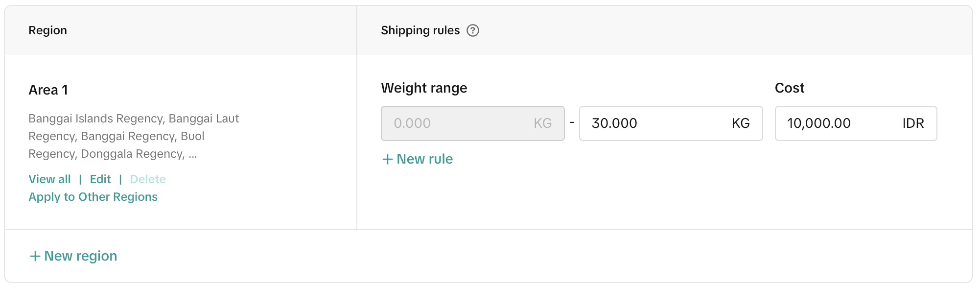Click the Area 1 title
Screen dimensions: 980x288
pyautogui.click(x=48, y=90)
